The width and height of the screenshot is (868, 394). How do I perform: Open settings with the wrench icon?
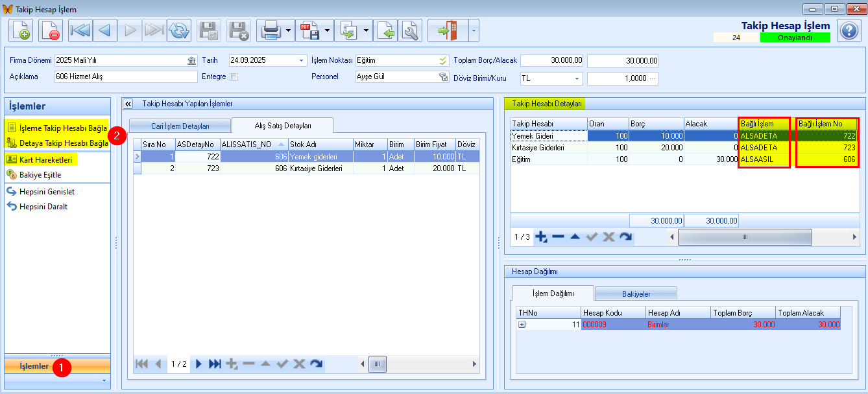point(410,30)
